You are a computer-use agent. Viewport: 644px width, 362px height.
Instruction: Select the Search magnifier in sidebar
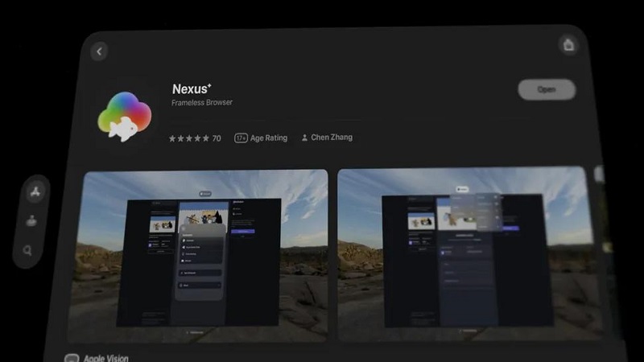point(28,251)
